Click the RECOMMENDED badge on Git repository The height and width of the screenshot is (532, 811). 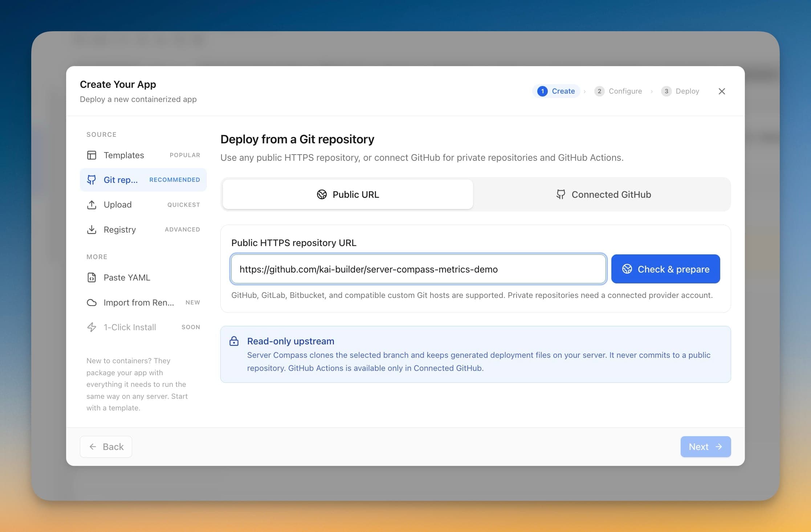pyautogui.click(x=175, y=180)
